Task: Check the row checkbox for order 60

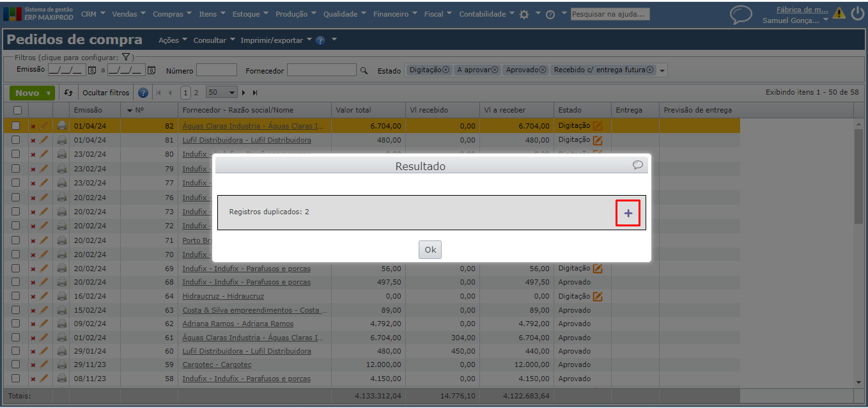Action: (x=16, y=351)
